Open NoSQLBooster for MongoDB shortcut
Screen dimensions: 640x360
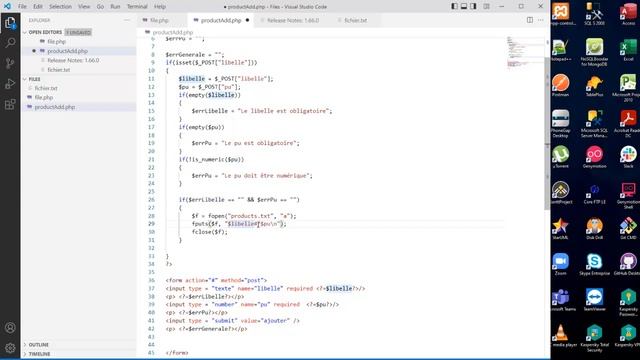pyautogui.click(x=594, y=52)
